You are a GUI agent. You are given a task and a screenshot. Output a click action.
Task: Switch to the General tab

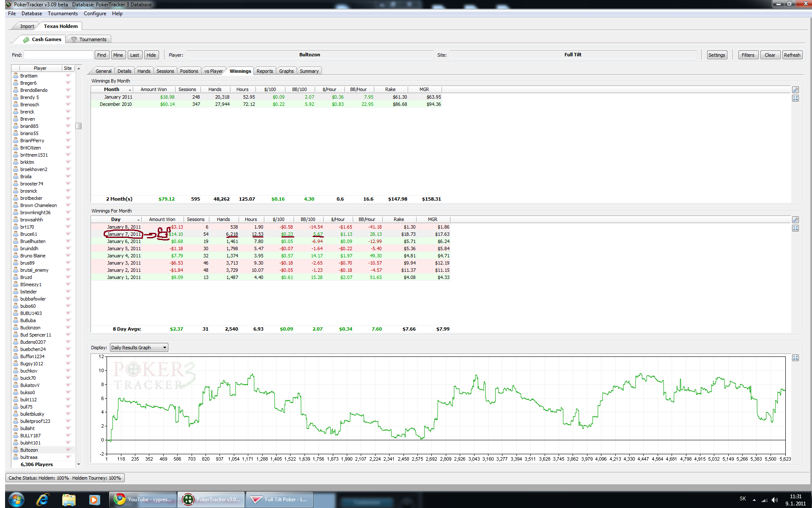[x=103, y=71]
